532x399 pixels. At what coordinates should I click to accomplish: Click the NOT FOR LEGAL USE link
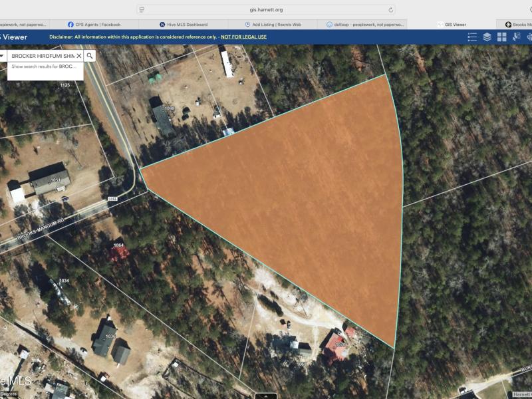tap(243, 37)
